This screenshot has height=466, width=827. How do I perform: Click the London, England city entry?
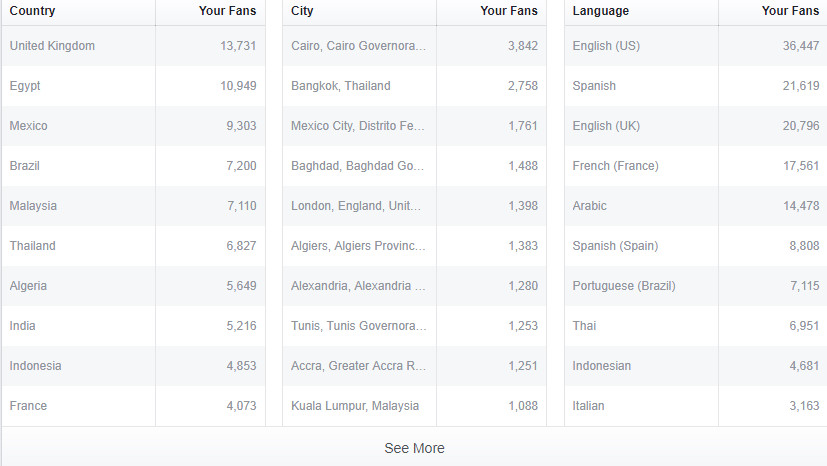(x=356, y=206)
